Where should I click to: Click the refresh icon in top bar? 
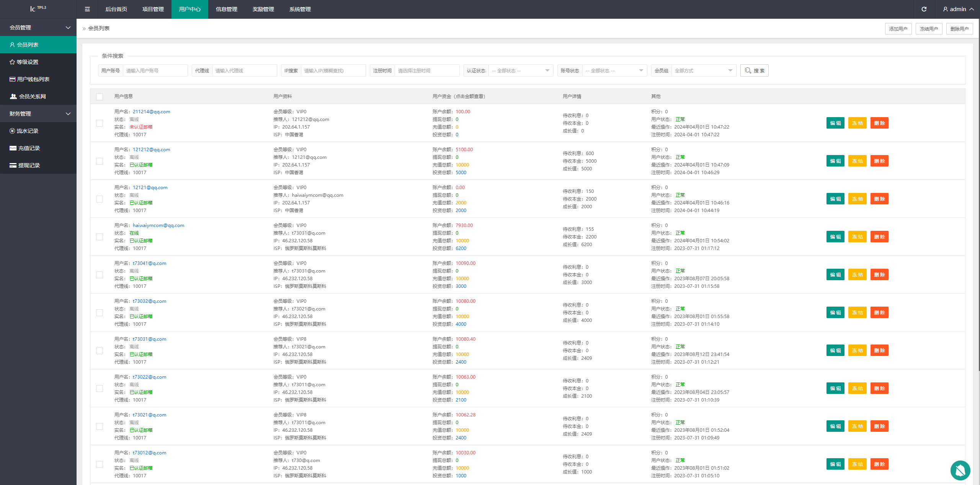coord(924,9)
